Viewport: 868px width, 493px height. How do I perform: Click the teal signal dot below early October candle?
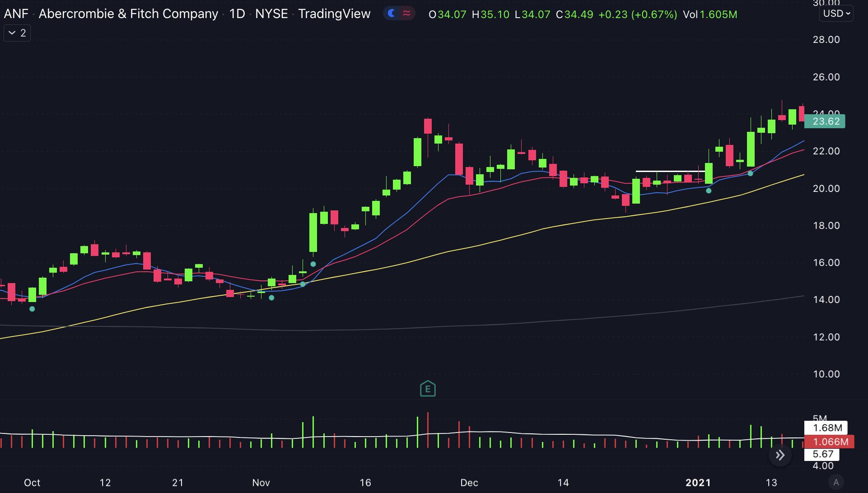[32, 309]
